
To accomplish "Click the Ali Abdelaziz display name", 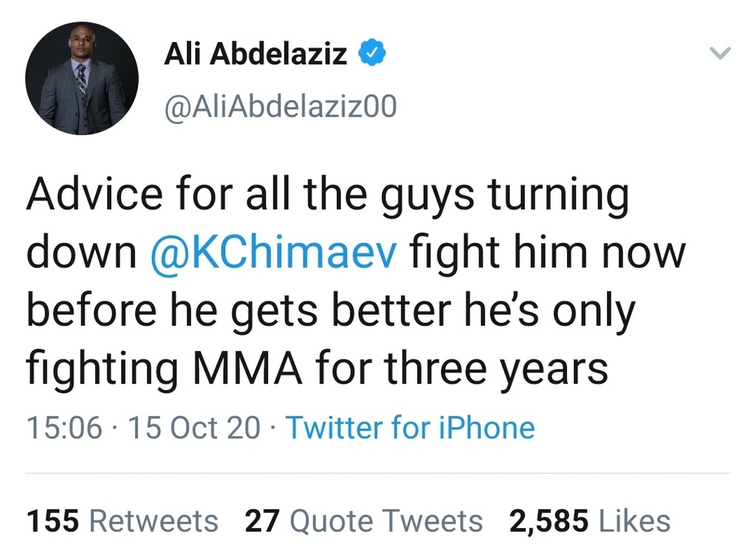I will 255,53.
